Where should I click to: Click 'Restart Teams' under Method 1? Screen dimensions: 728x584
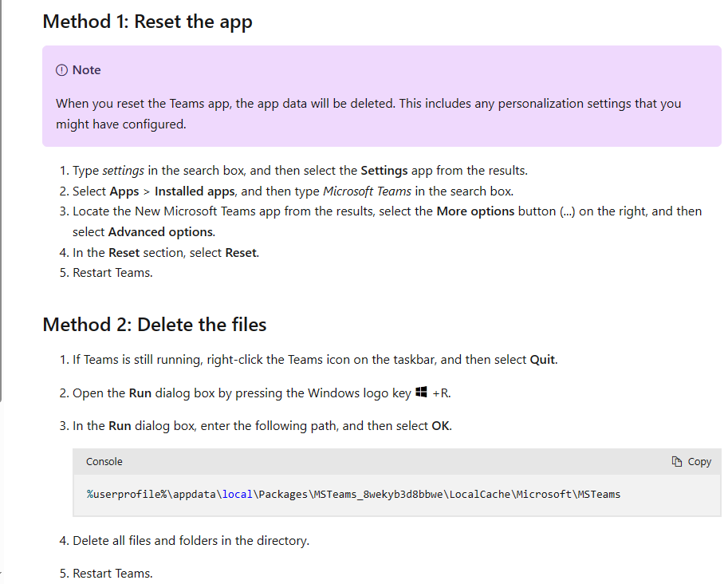tap(112, 273)
